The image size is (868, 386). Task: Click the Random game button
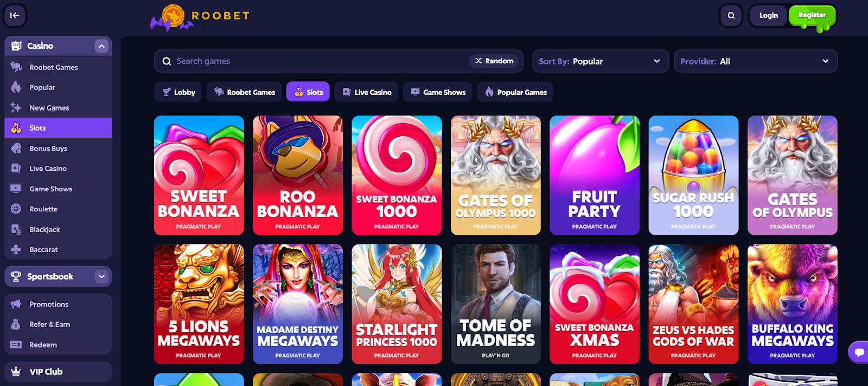494,61
